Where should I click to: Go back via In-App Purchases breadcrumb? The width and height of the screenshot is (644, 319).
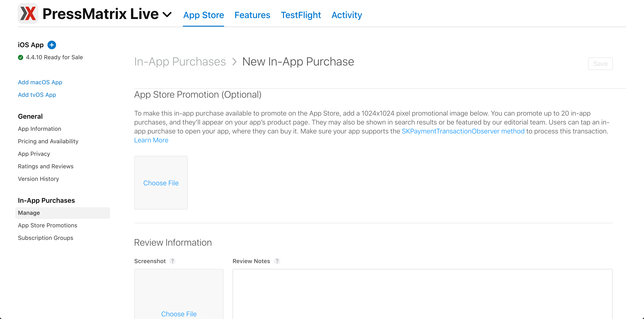click(x=180, y=61)
